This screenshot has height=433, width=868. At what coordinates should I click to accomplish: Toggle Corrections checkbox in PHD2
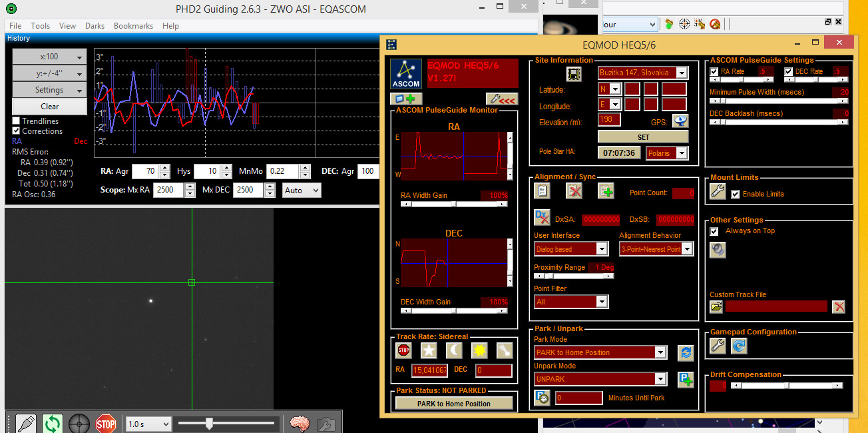tap(16, 131)
